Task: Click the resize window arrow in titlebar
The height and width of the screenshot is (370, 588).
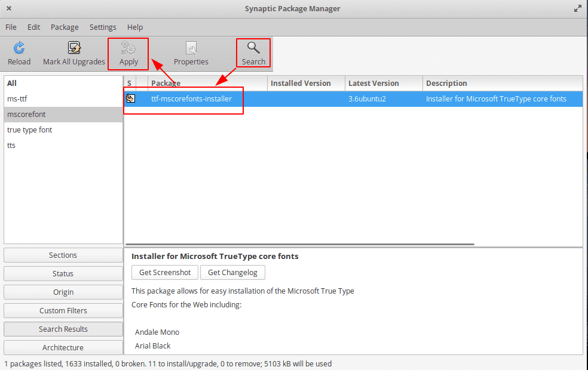Action: 577,8
